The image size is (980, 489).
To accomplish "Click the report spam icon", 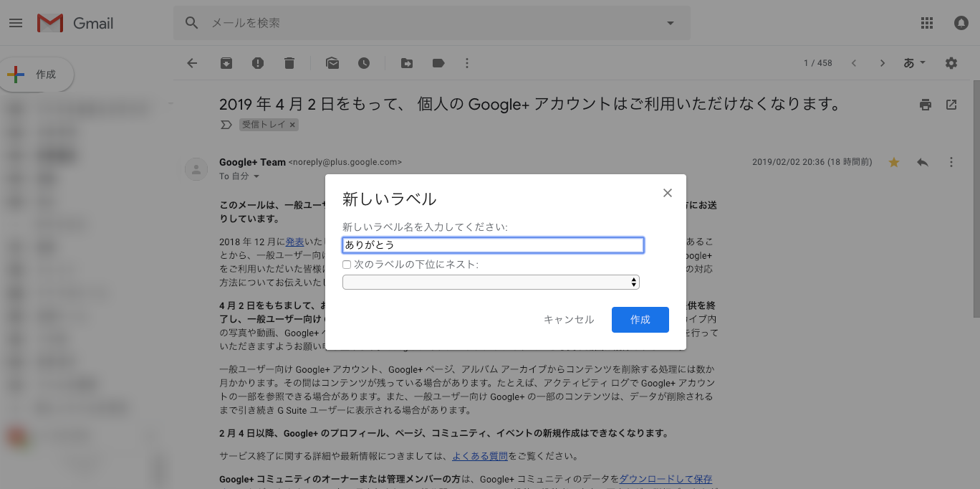I will 258,63.
